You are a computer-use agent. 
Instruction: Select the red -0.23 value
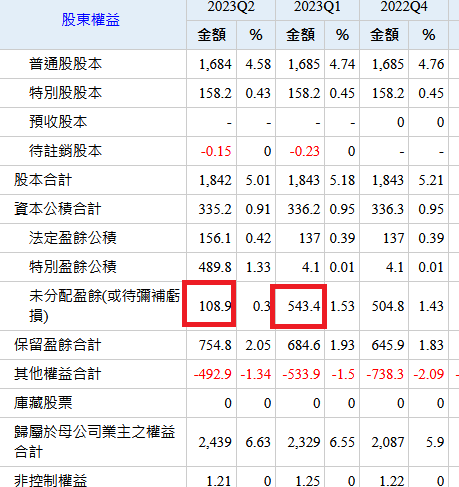click(305, 151)
